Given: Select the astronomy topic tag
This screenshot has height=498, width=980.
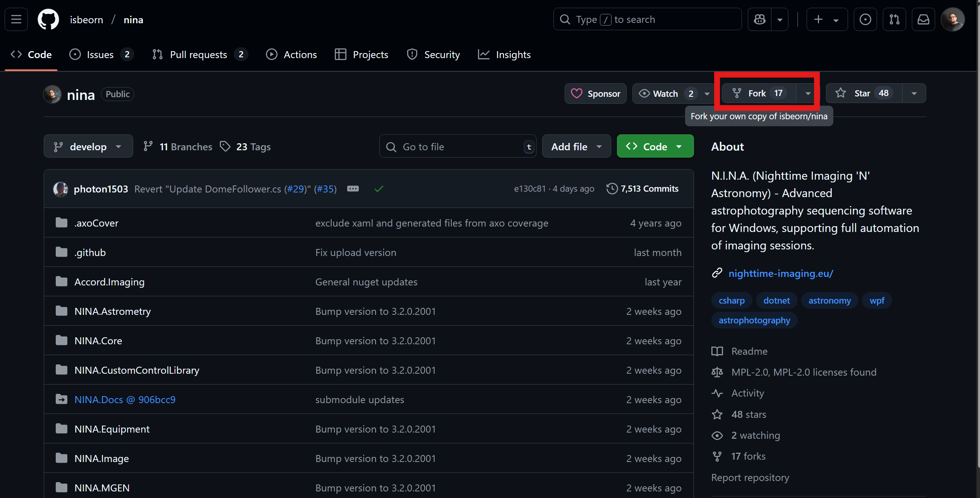Looking at the screenshot, I should [829, 301].
